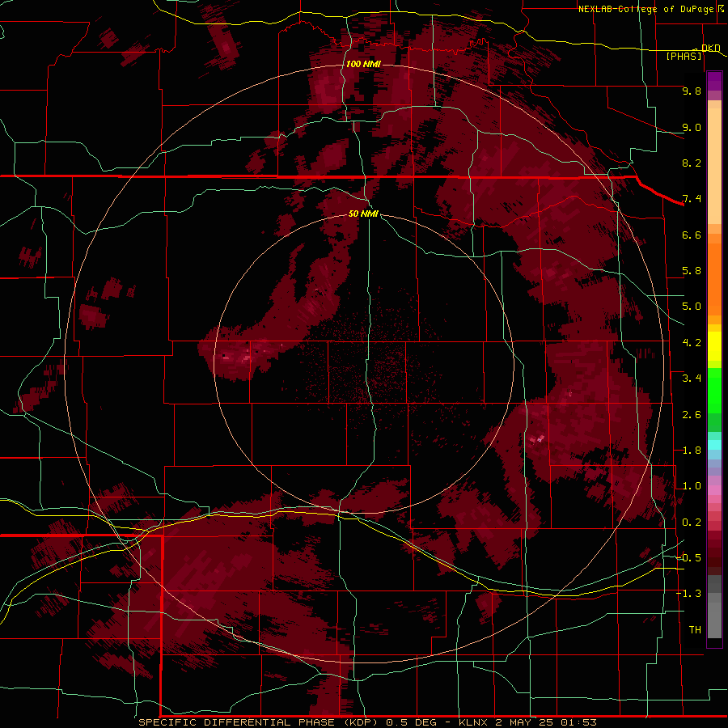Click the 1.8 value on the color scale
This screenshot has height=728, width=728.
coord(692,451)
